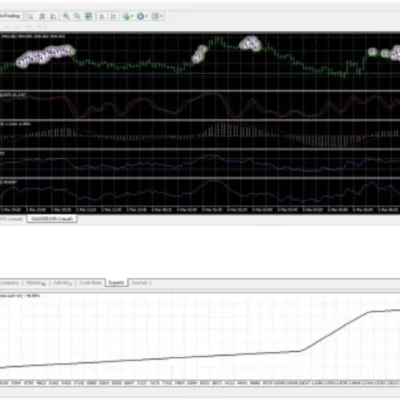Open the indicators list green plus icon
The image size is (400, 400).
pyautogui.click(x=126, y=16)
